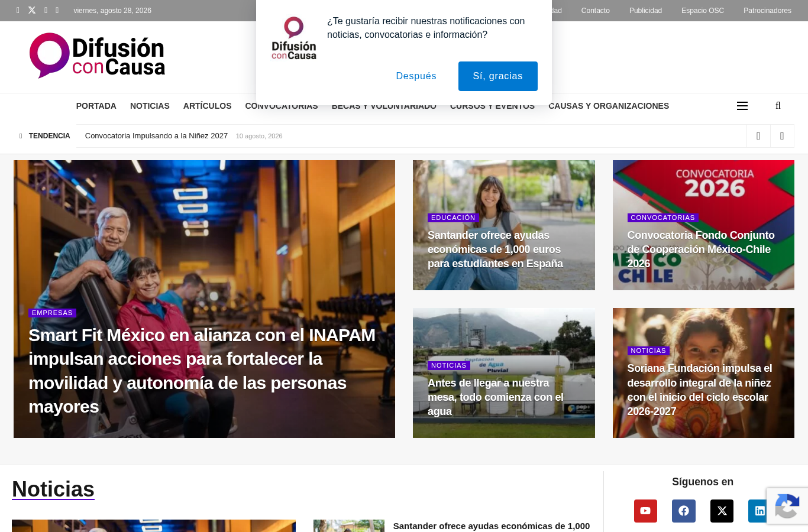The width and height of the screenshot is (808, 532).
Task: Click the Síguenos en heading
Action: 703,482
